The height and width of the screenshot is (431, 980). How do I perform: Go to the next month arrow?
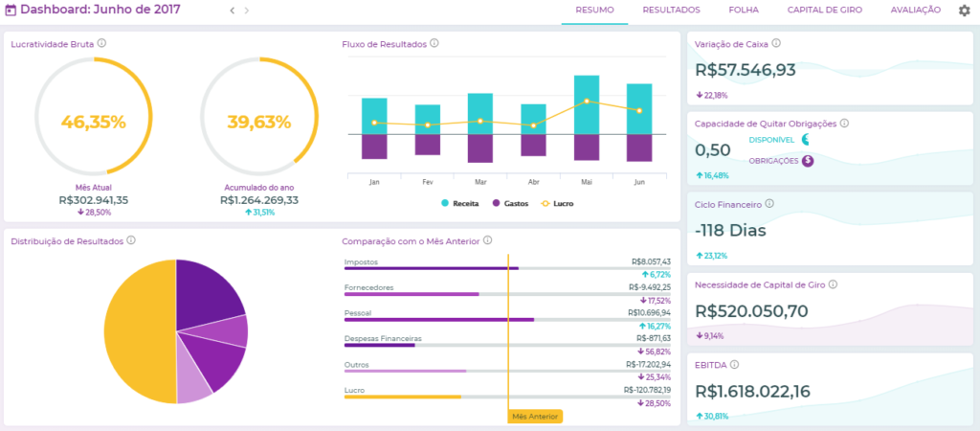[247, 11]
